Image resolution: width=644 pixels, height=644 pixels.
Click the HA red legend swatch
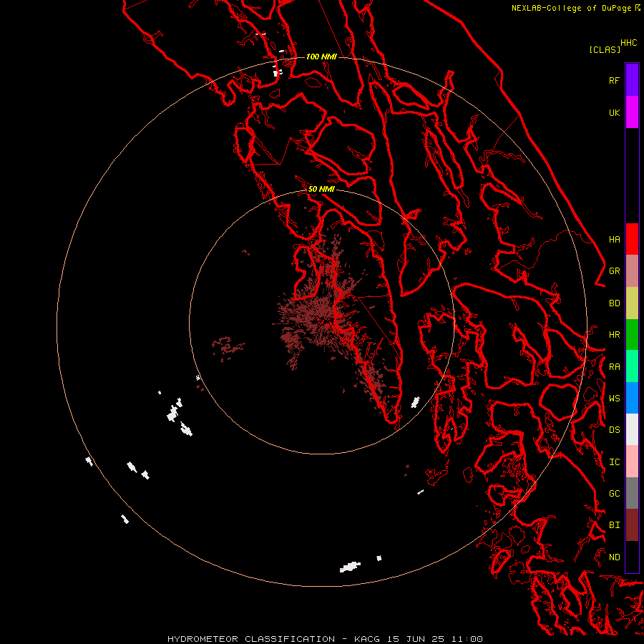tap(632, 239)
